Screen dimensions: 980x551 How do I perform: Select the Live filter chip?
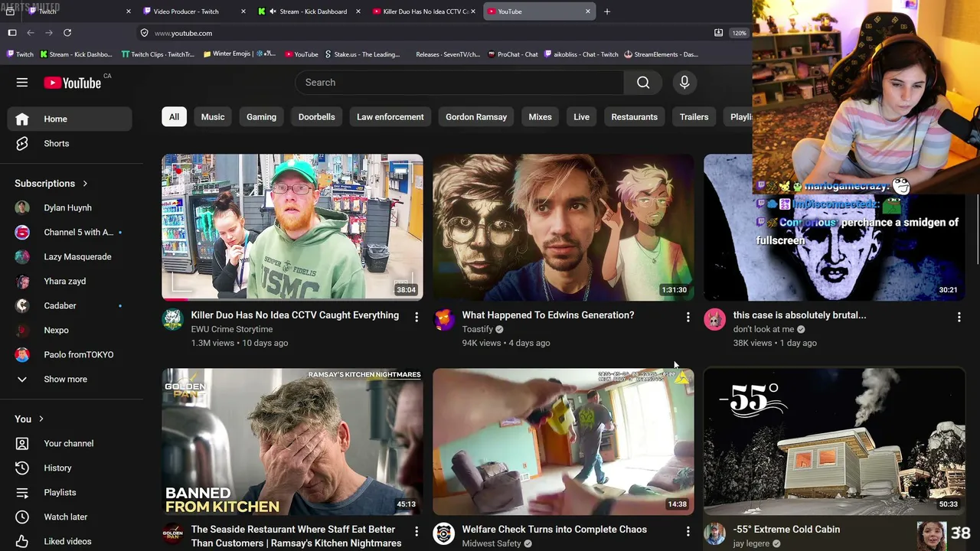(582, 117)
